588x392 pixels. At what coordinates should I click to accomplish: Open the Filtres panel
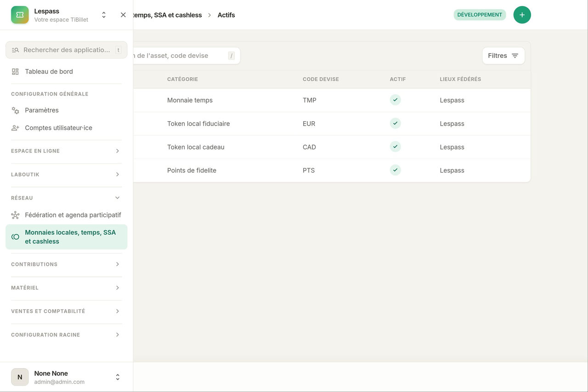tap(503, 56)
